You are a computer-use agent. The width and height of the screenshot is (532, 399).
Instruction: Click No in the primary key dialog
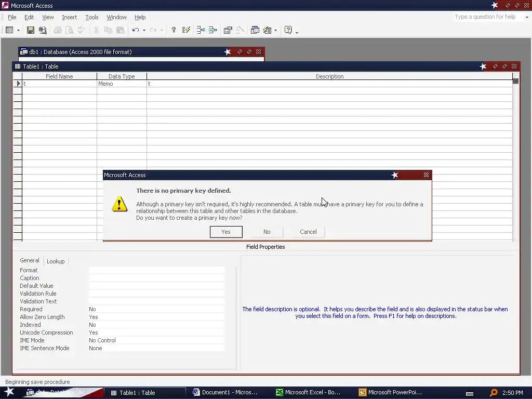(267, 232)
